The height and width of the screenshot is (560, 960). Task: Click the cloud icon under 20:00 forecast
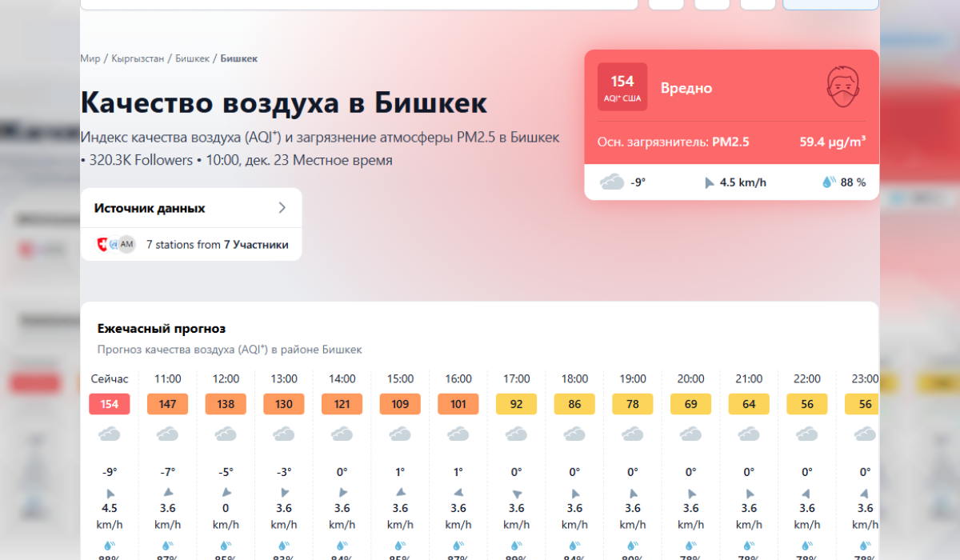coord(690,434)
